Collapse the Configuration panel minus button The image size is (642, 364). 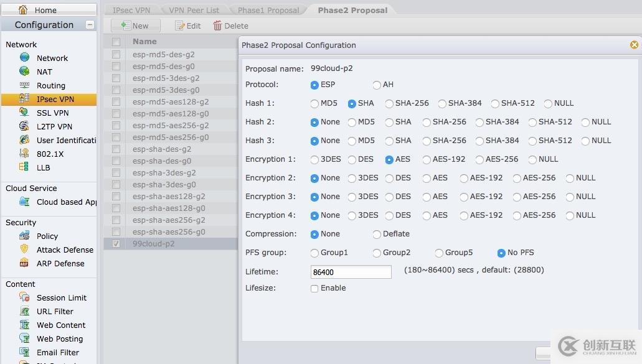[x=90, y=25]
